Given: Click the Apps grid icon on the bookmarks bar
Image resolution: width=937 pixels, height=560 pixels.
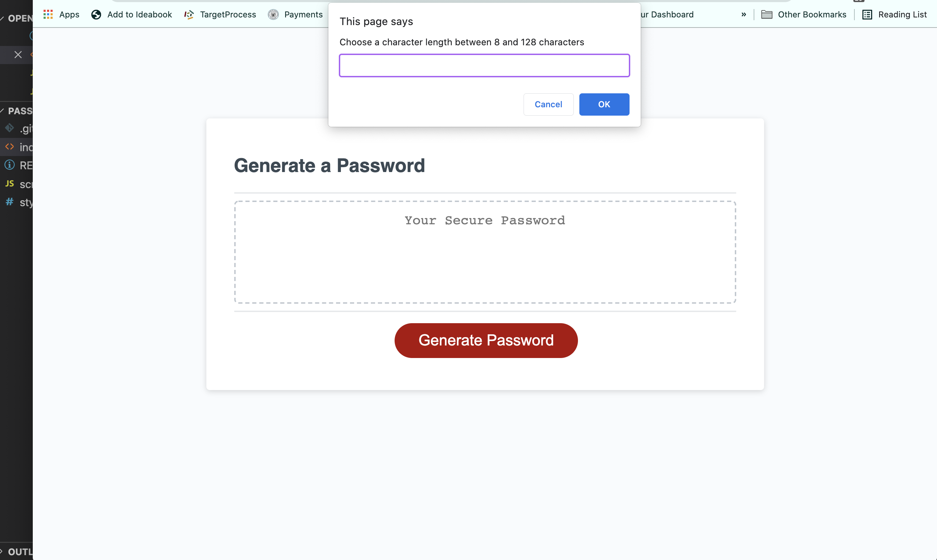Looking at the screenshot, I should pyautogui.click(x=48, y=14).
